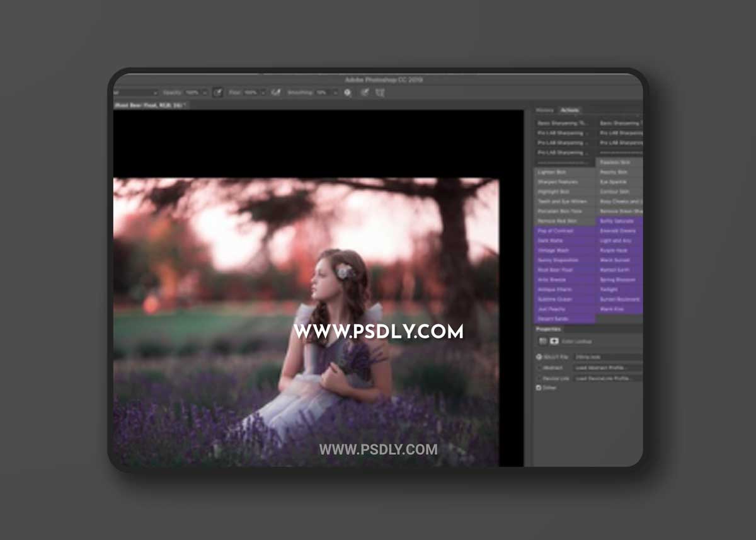Select the Abstract radio button
The height and width of the screenshot is (540, 756).
pyautogui.click(x=539, y=367)
